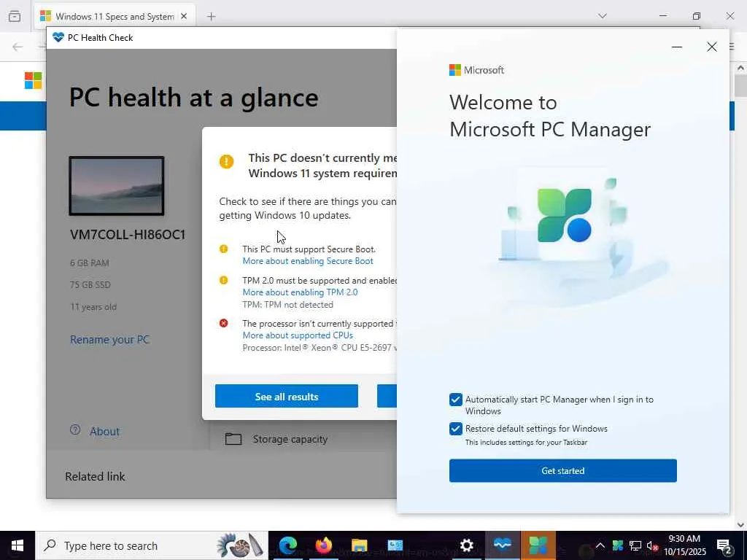Click the PC wallpaper thumbnail image

point(117,186)
